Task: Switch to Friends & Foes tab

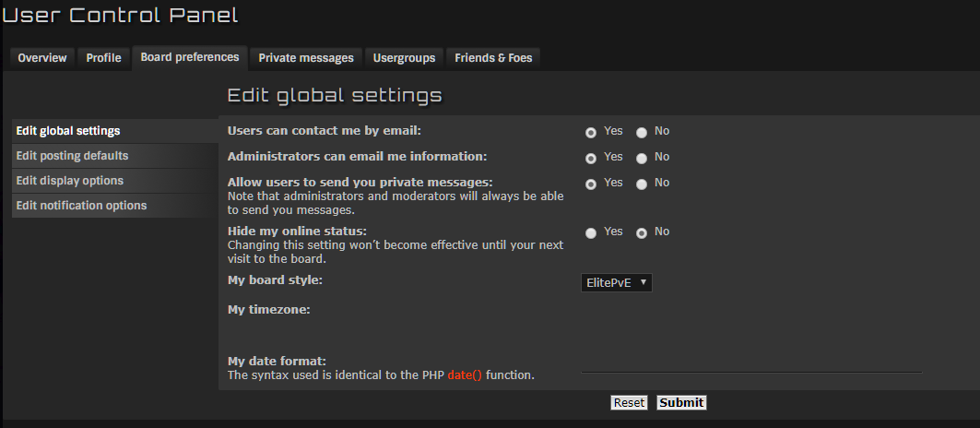Action: tap(493, 58)
